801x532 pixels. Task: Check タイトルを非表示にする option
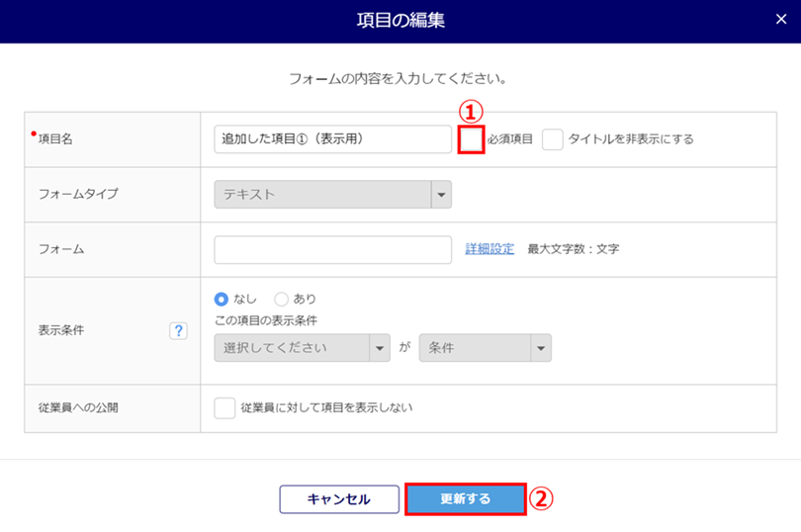(x=553, y=139)
